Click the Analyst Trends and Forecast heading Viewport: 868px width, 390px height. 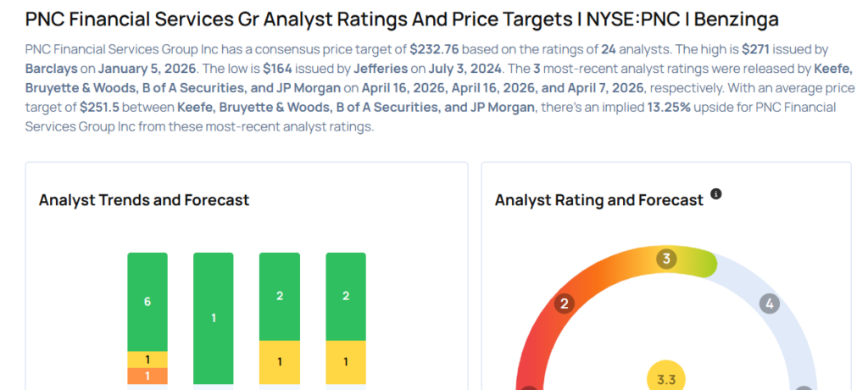tap(144, 200)
